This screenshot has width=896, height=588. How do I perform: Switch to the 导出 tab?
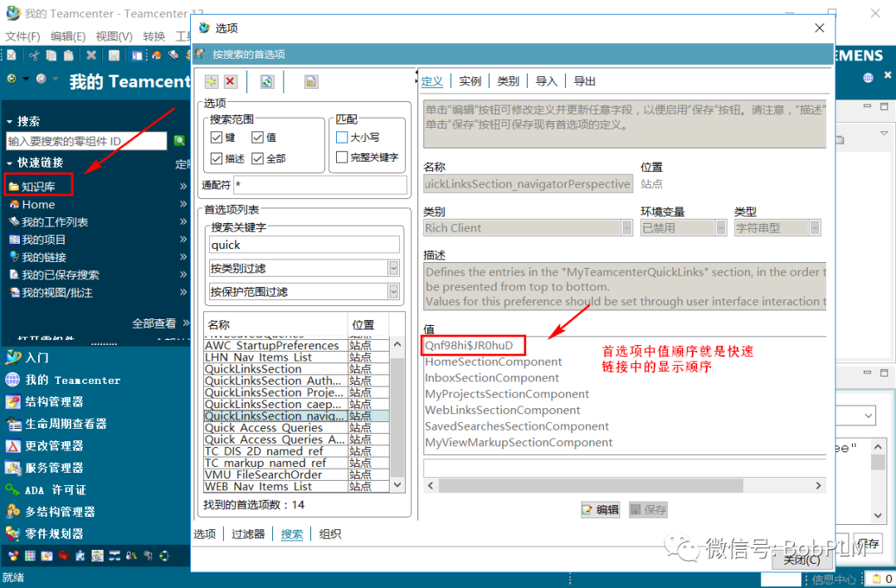coord(584,81)
